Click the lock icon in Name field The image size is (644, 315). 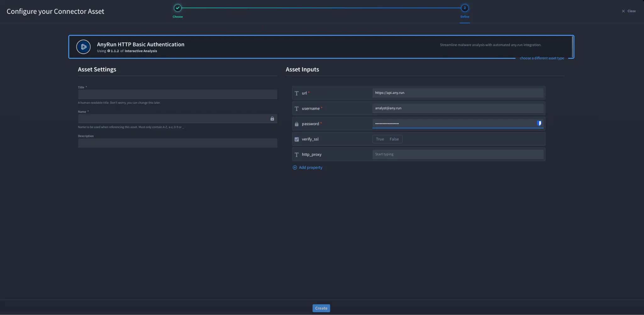(272, 118)
